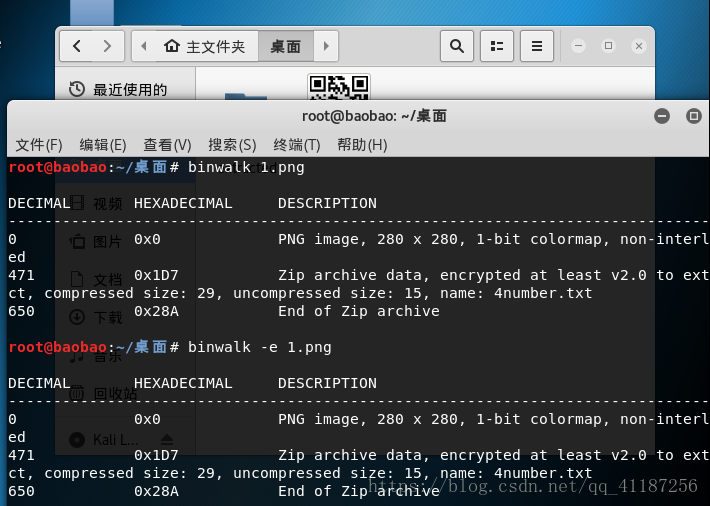This screenshot has width=710, height=506.
Task: Click the right path-bar scroll arrow
Action: (x=326, y=46)
